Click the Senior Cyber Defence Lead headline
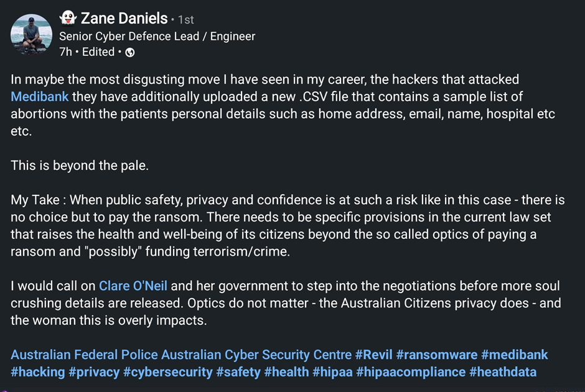 click(157, 36)
